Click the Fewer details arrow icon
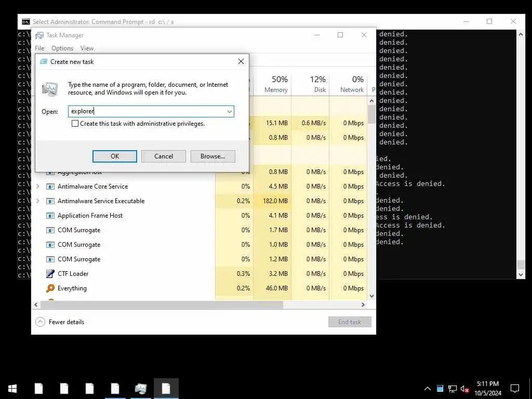 click(x=40, y=322)
